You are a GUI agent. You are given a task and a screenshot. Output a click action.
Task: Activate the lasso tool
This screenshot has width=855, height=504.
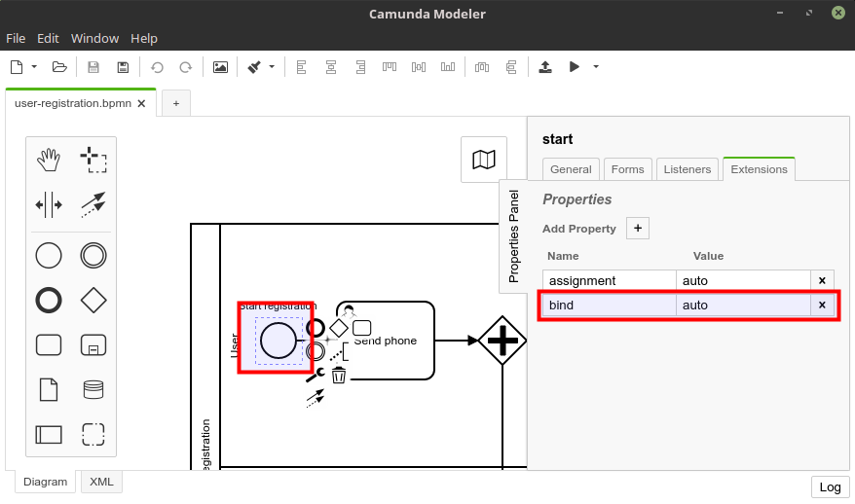(93, 160)
